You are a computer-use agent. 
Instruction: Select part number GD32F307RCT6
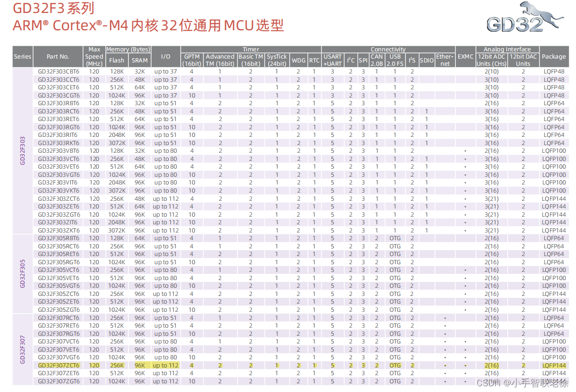[x=59, y=318]
